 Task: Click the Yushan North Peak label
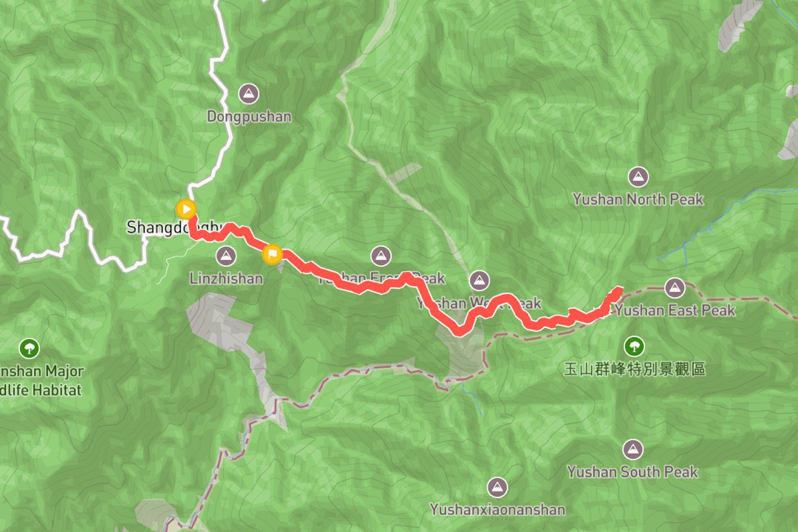tap(638, 199)
